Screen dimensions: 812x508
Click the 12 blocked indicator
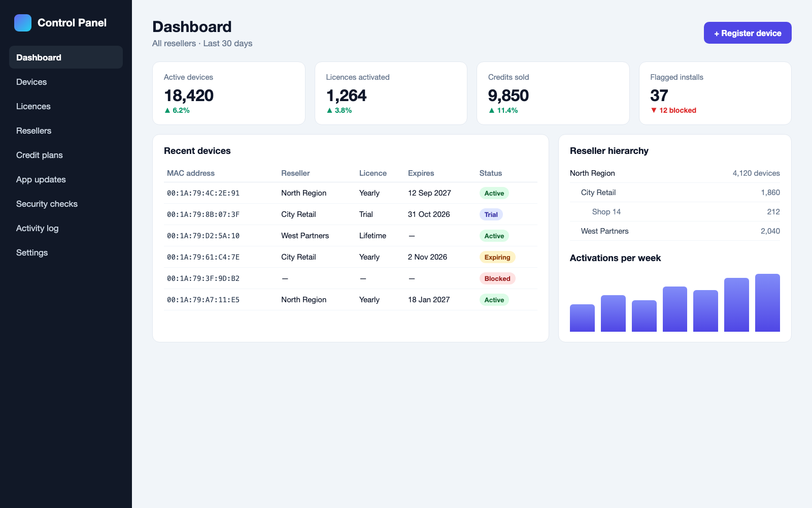[x=673, y=110]
